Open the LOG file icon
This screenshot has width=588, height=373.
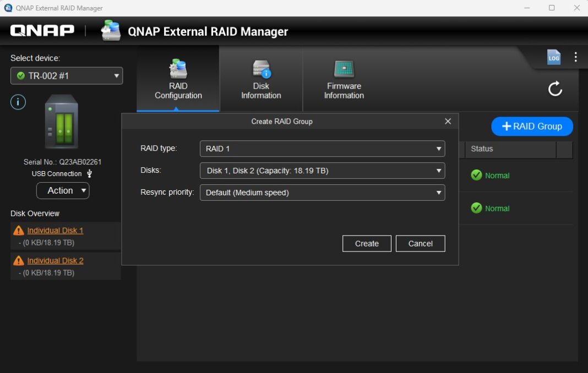pyautogui.click(x=553, y=57)
